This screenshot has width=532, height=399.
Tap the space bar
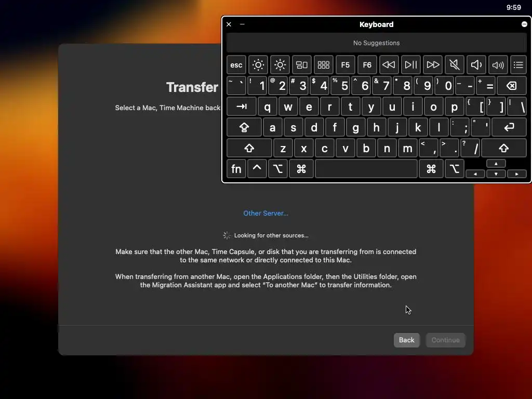click(366, 169)
